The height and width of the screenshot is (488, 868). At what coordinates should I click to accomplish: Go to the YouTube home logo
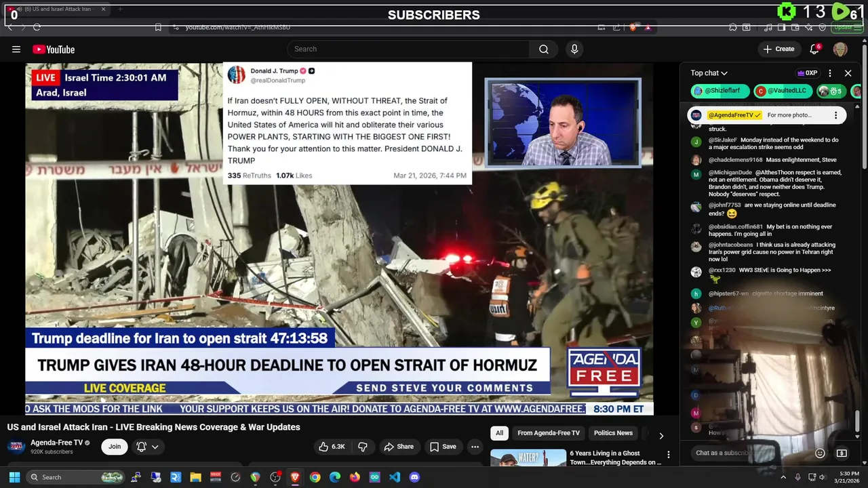[54, 49]
